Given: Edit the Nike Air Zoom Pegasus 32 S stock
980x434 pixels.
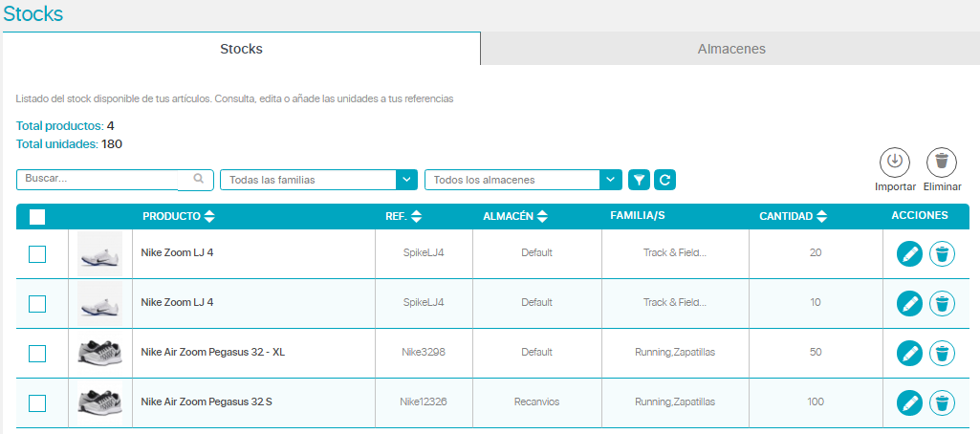Looking at the screenshot, I should 909,402.
